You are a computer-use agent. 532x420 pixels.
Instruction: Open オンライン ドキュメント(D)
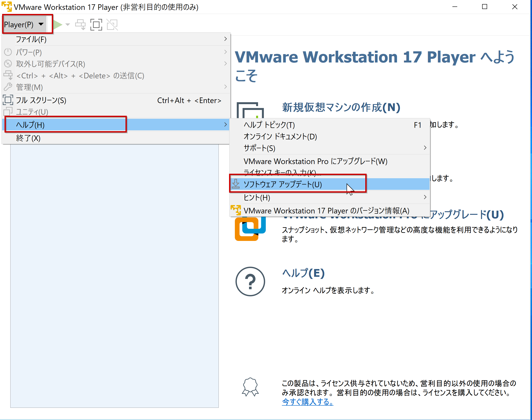click(x=330, y=137)
